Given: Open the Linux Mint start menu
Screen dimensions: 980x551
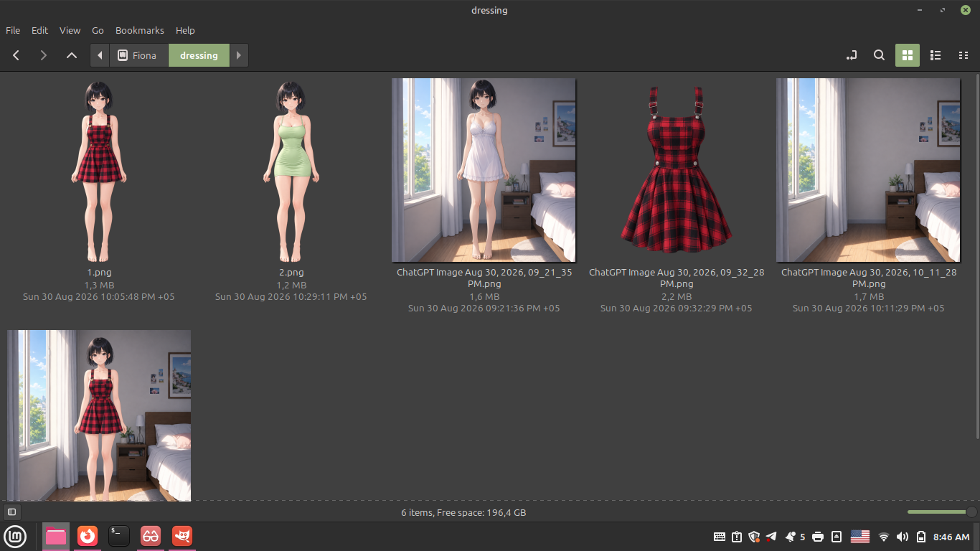Looking at the screenshot, I should (15, 536).
